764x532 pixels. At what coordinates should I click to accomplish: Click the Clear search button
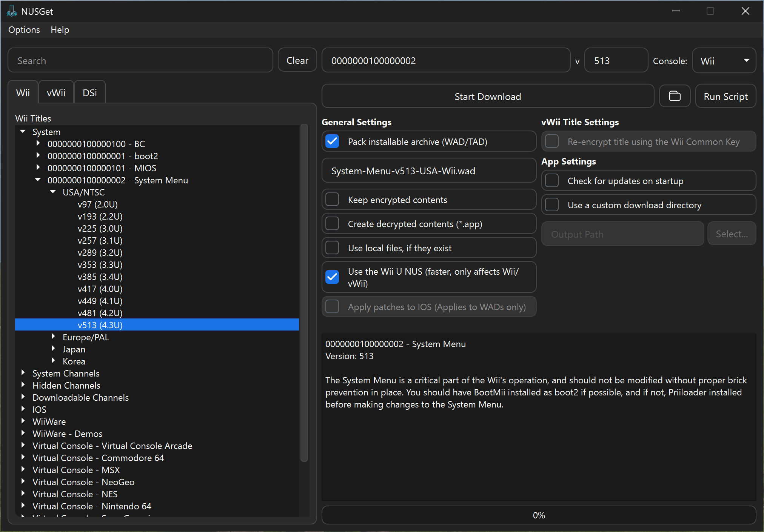(x=297, y=60)
